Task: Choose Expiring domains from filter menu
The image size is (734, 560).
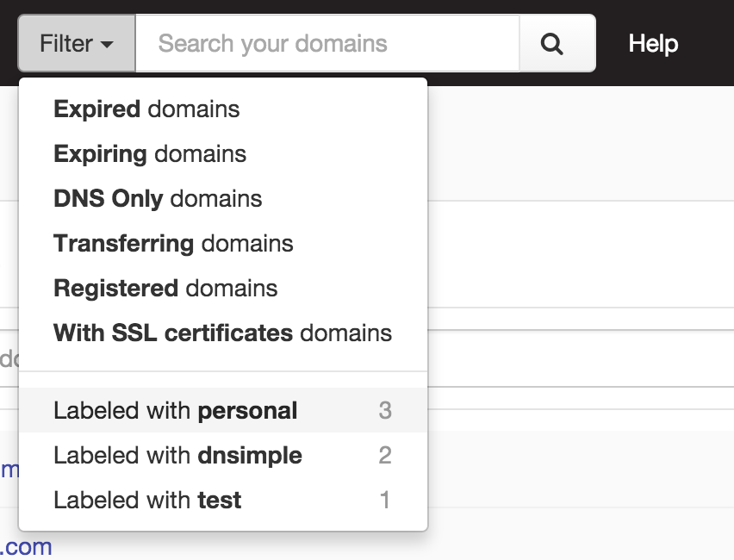Action: 150,154
